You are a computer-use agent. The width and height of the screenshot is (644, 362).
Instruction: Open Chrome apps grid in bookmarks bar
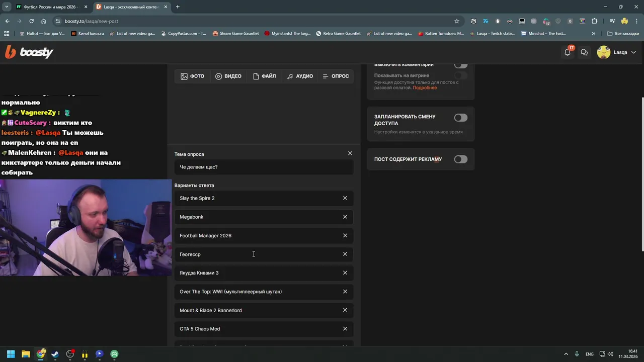[7, 34]
